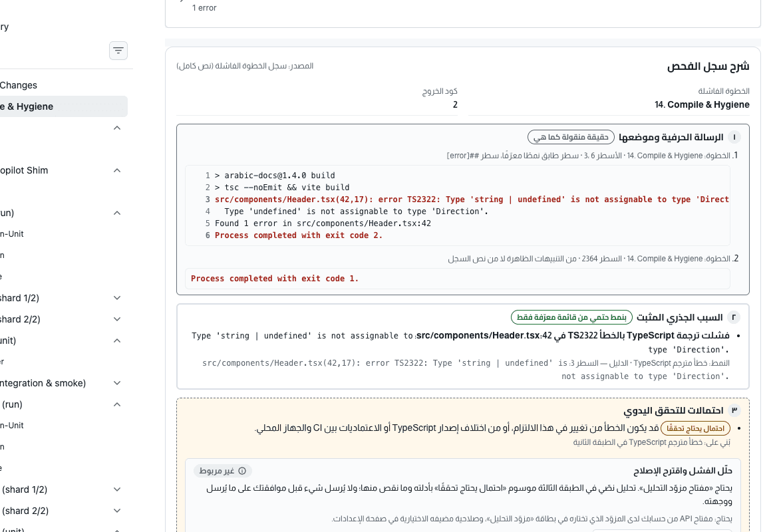Click the «بنمط حتمي من قائمة معرّفة فقط» badge

[x=571, y=317]
